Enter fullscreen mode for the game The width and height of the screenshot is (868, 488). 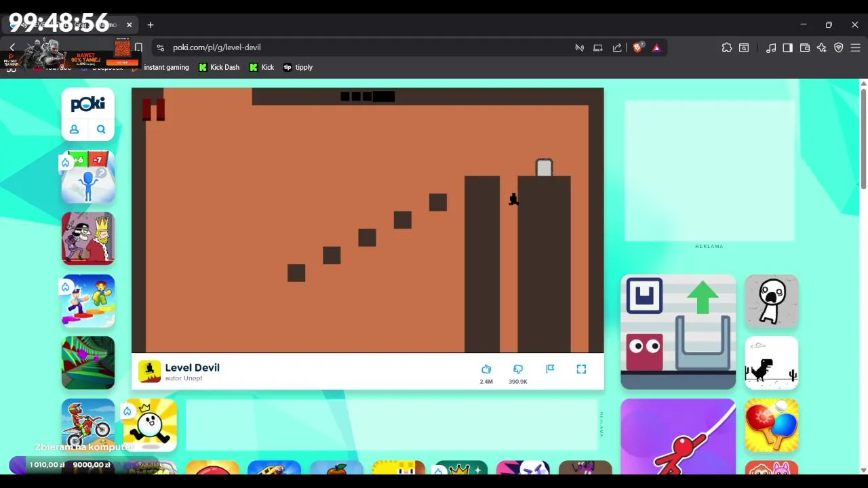[581, 369]
